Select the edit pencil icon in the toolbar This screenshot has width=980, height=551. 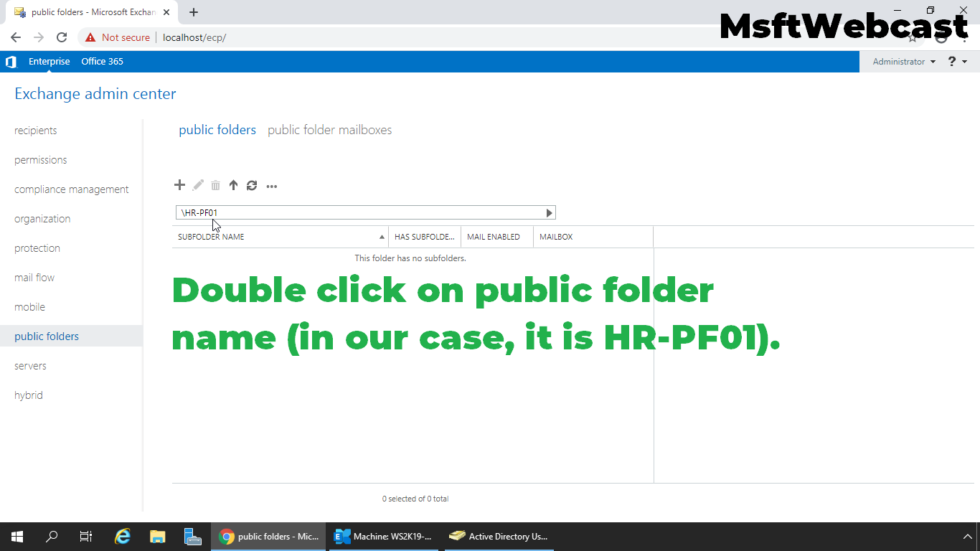click(x=197, y=185)
